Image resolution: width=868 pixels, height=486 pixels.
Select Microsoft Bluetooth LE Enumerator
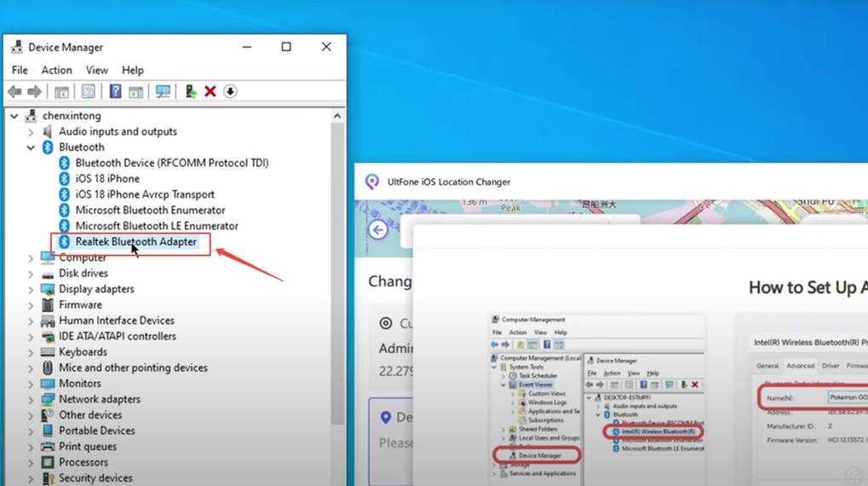point(157,226)
